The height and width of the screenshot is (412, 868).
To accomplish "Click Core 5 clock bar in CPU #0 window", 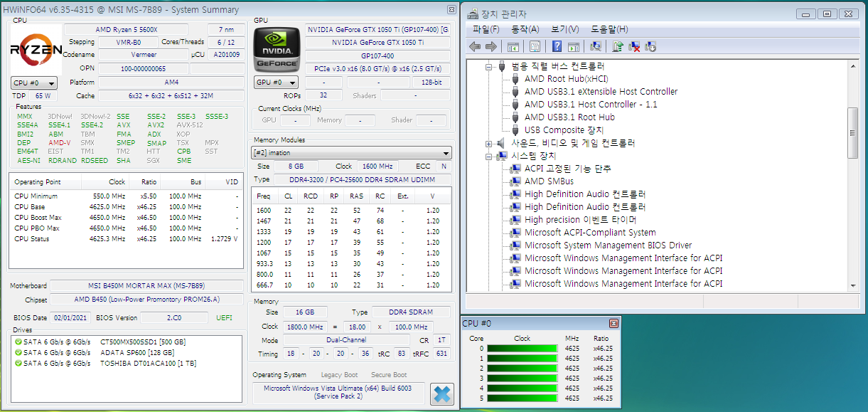I will [x=523, y=398].
